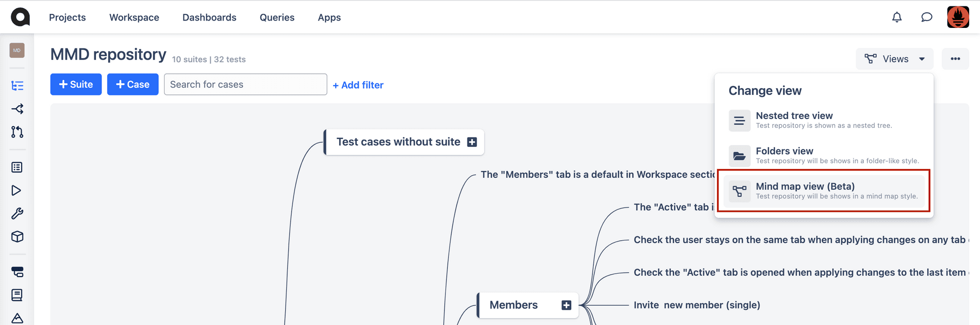Open the wrench configurations icon

[17, 213]
